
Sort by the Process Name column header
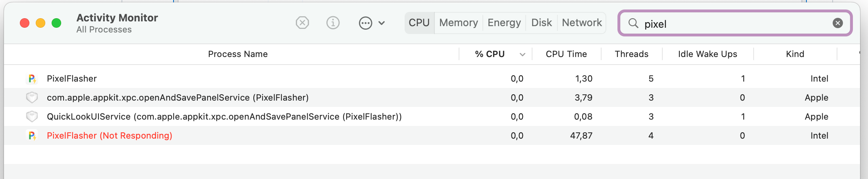pyautogui.click(x=237, y=54)
